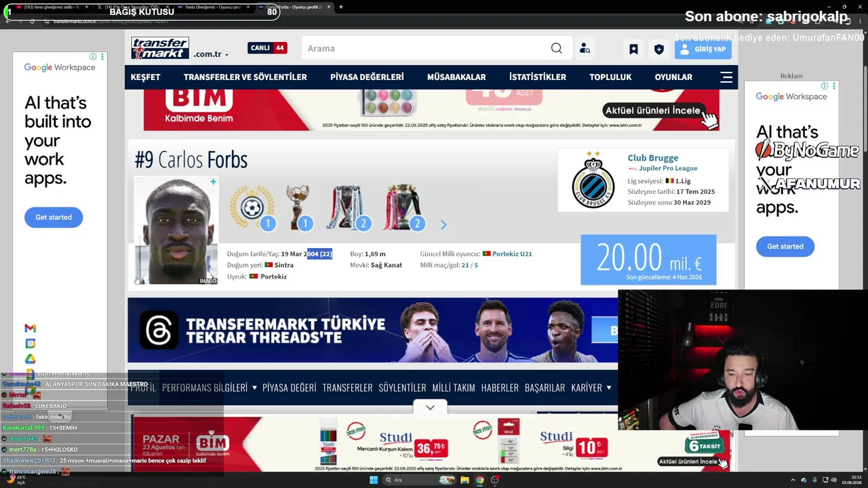Image resolution: width=868 pixels, height=488 pixels.
Task: Show more trophies with the right chevron
Action: tap(443, 224)
